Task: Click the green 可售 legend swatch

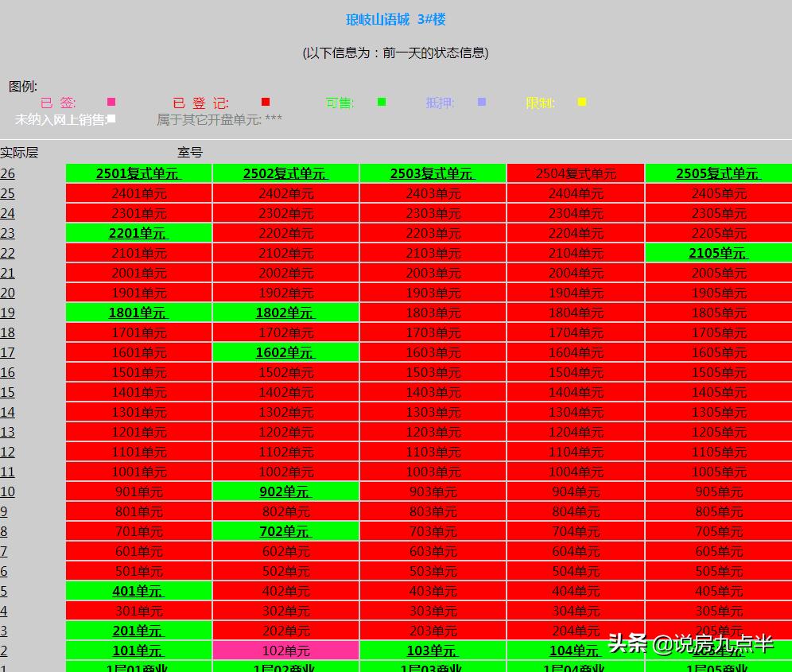Action: coord(382,102)
